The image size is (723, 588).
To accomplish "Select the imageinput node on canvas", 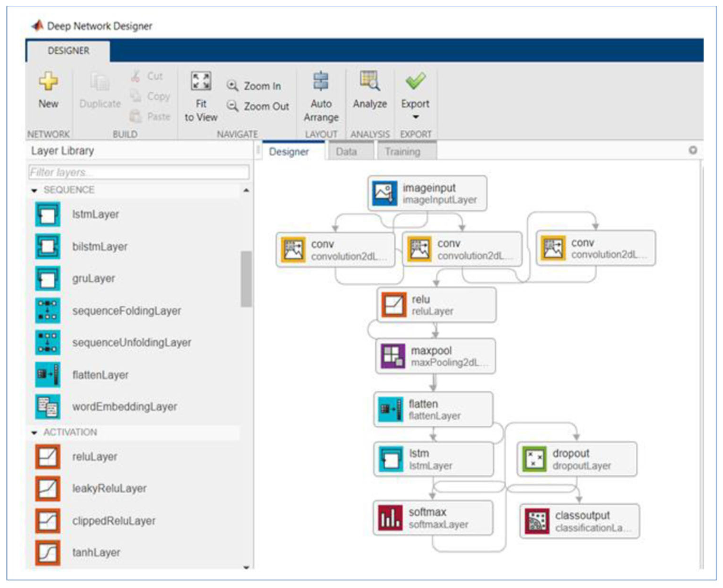I will (427, 193).
